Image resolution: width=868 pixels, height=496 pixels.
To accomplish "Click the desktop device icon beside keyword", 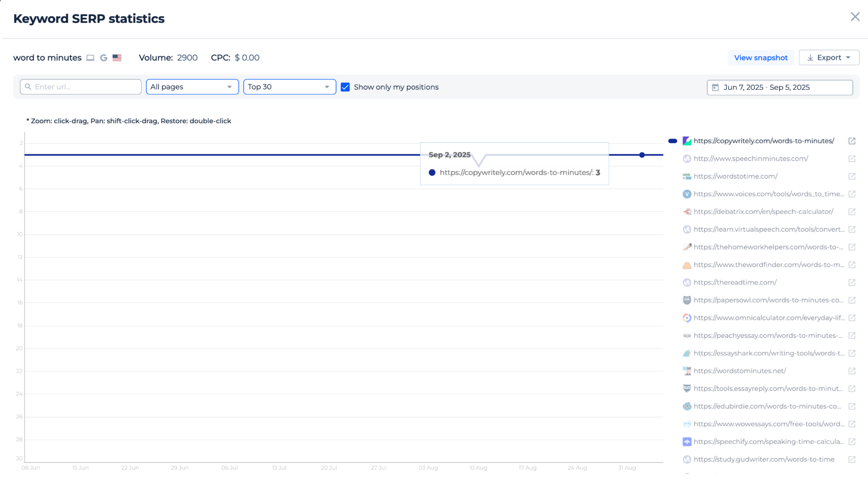I will coord(90,58).
